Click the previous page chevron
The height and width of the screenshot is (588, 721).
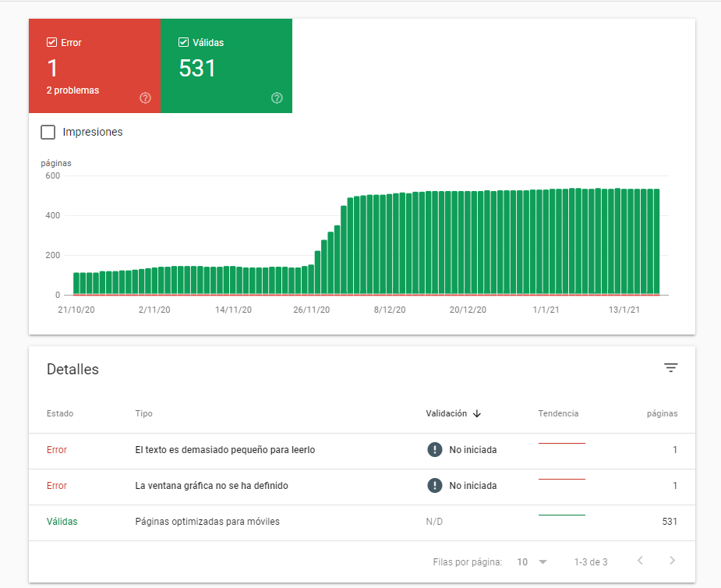pos(641,561)
